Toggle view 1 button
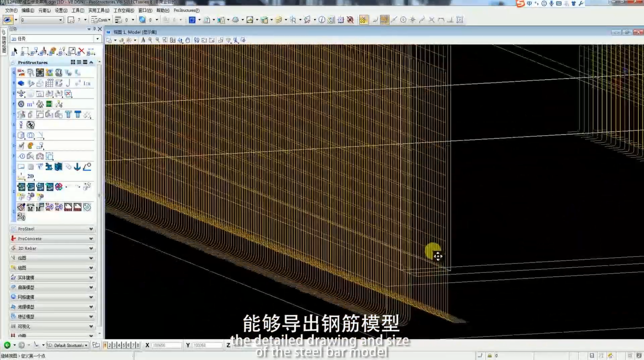The height and width of the screenshot is (360, 644). [x=105, y=345]
